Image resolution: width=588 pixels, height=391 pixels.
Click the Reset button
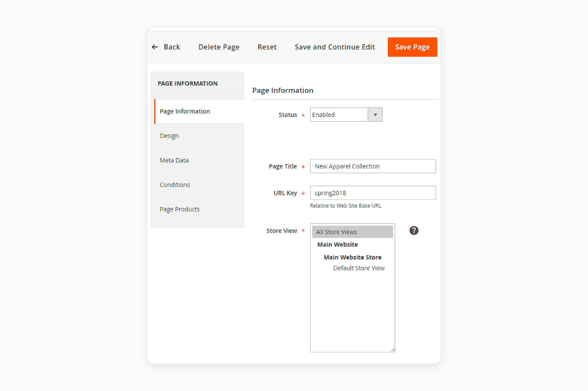click(x=267, y=47)
